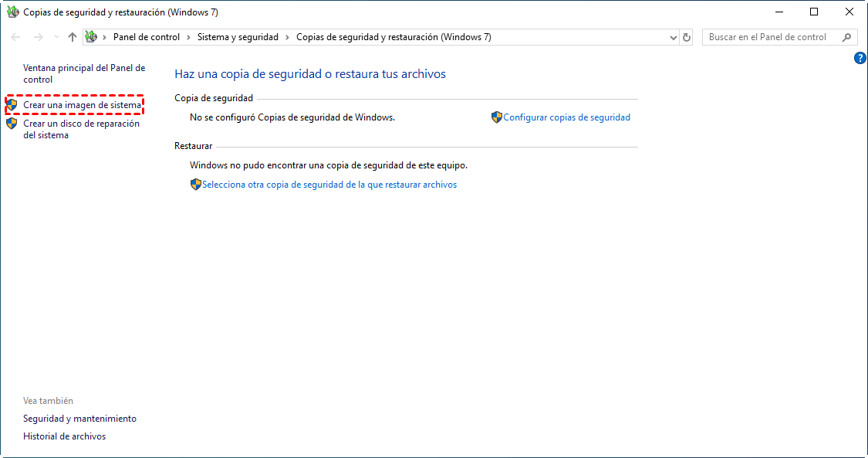Click the Control Panel icon in address bar
Screen dimensions: 868x458
[x=91, y=37]
